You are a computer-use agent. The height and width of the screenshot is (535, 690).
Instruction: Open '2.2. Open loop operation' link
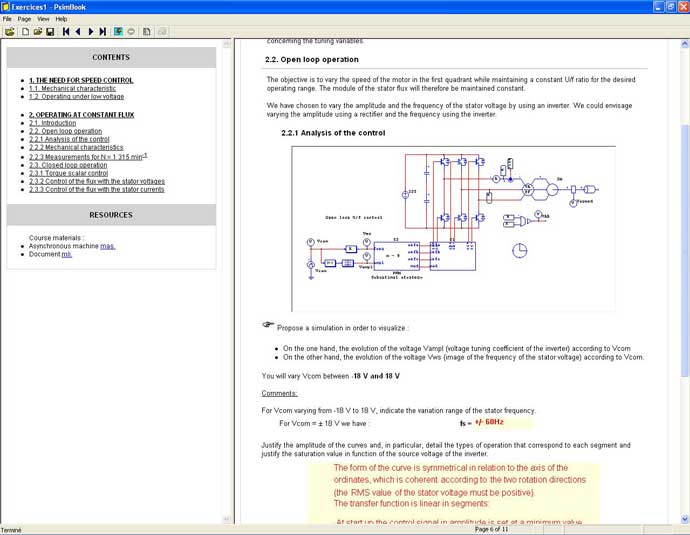66,131
